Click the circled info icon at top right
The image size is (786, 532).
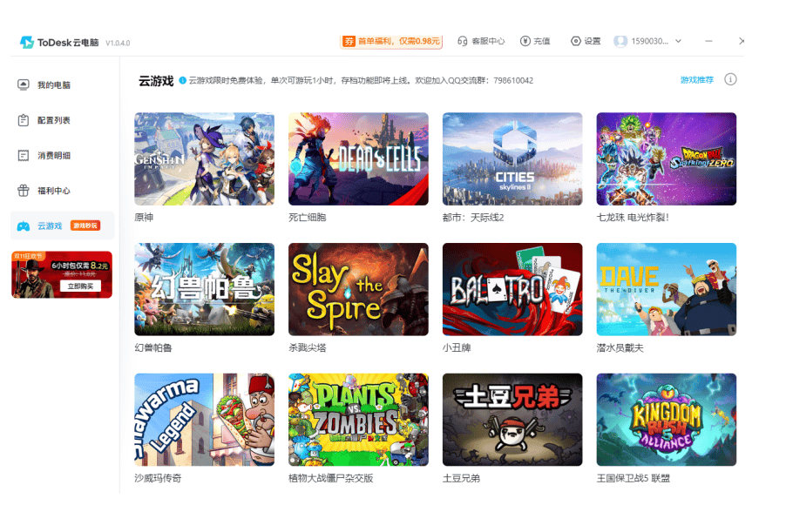point(730,79)
